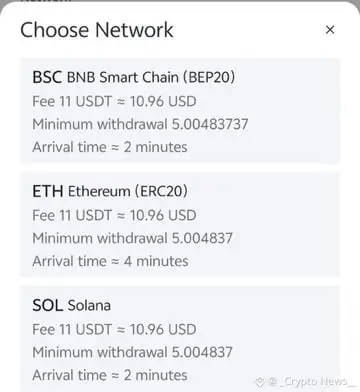Click the Choose Network heading
This screenshot has height=392, width=360.
97,30
